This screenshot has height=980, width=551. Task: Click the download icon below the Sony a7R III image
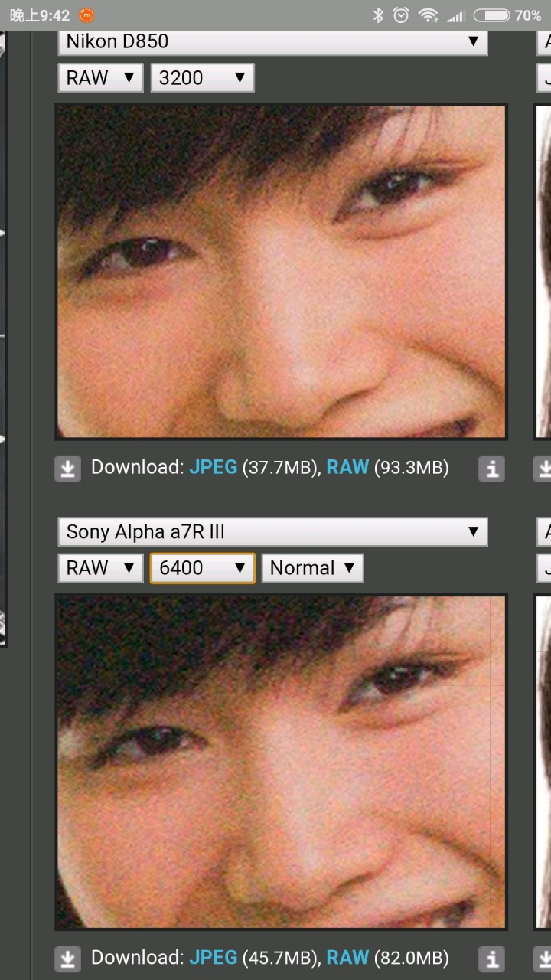tap(67, 959)
